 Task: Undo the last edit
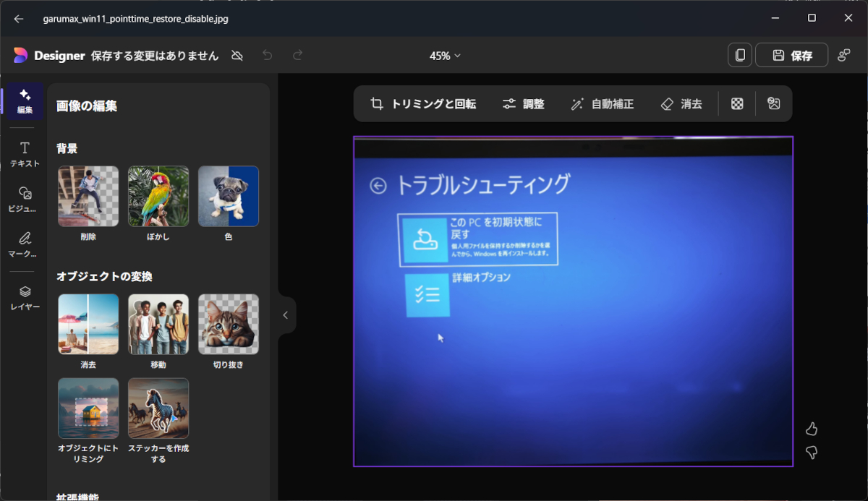[268, 56]
